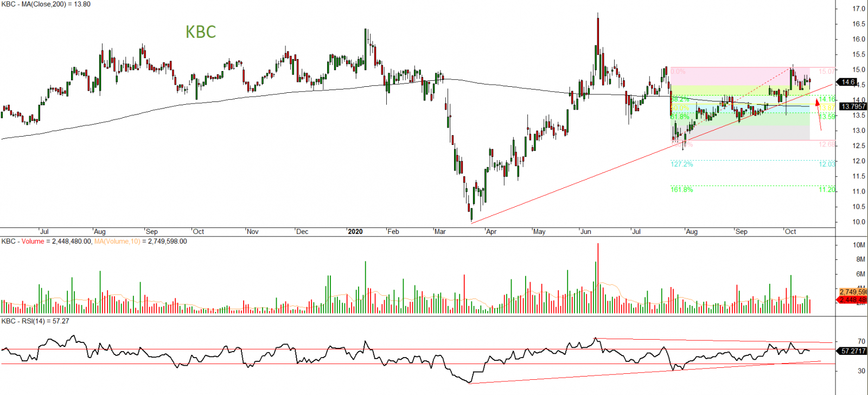
Task: Click the 'Dec' month on time axis
Action: tap(302, 232)
